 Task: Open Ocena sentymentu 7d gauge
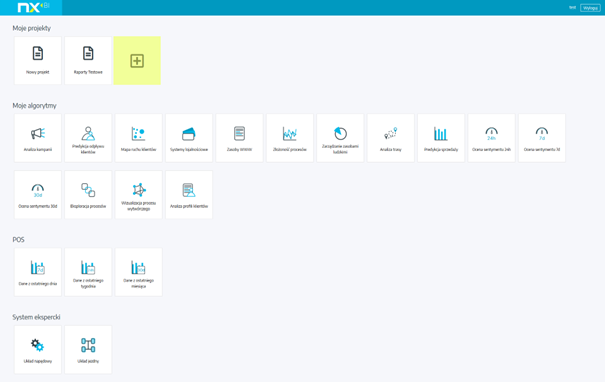(542, 138)
